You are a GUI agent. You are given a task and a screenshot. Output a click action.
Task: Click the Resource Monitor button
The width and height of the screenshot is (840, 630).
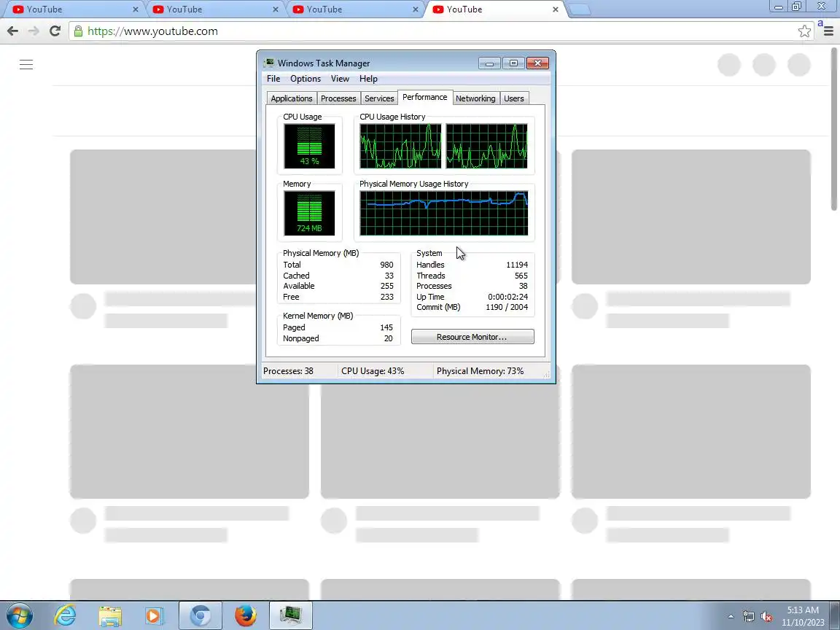pos(472,336)
